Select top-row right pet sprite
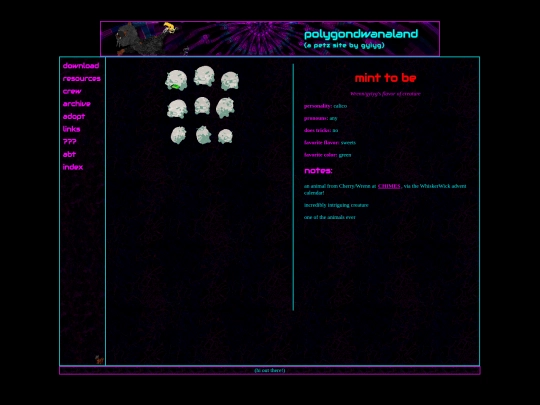 click(230, 81)
